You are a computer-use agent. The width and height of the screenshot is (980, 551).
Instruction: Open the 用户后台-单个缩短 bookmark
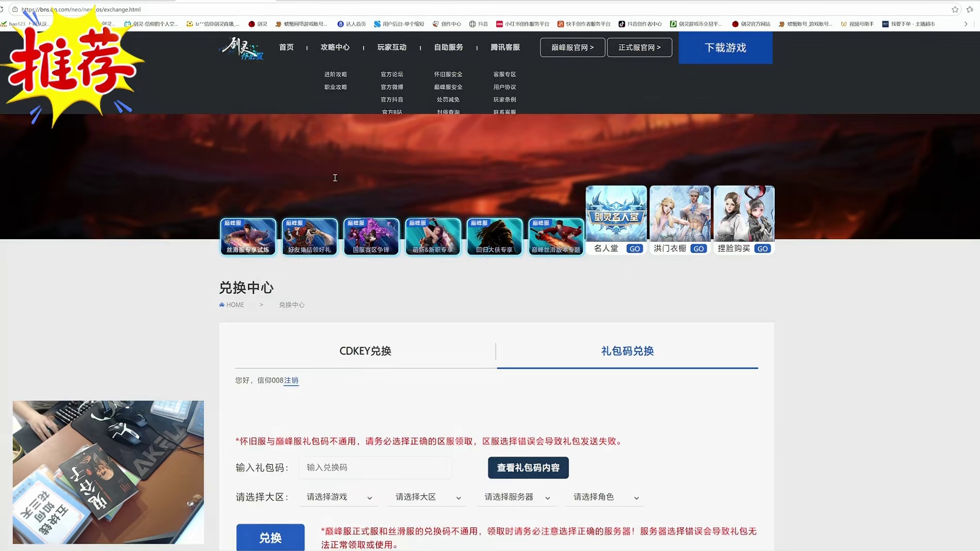pos(399,24)
